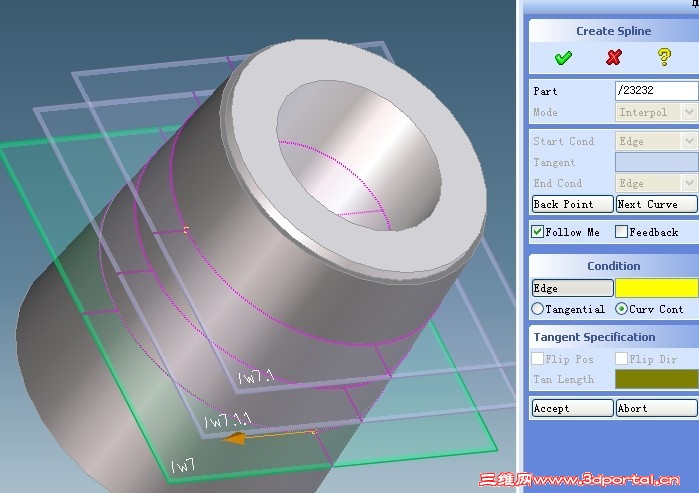Select the /w7.1.1 workplane label

227,420
